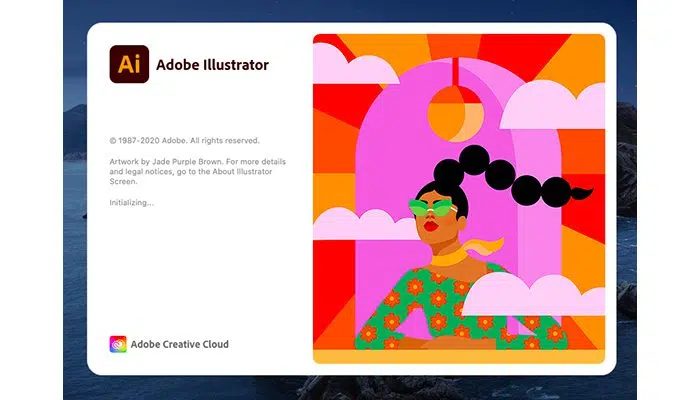700x400 pixels.
Task: Click the 'Artwork by Jade Purple Brown' credit text
Action: click(166, 162)
